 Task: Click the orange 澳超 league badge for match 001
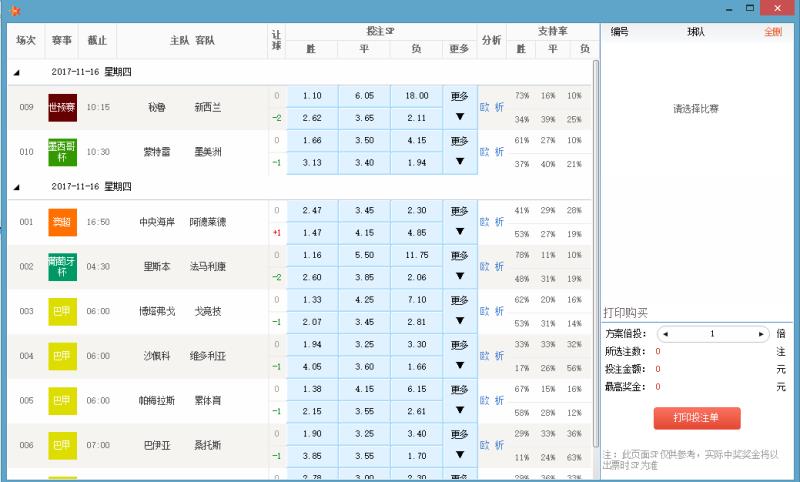62,222
